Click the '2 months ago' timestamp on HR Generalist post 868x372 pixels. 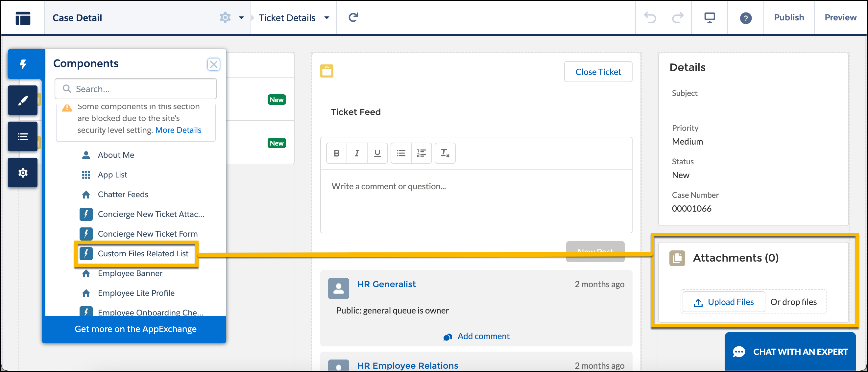(x=599, y=284)
